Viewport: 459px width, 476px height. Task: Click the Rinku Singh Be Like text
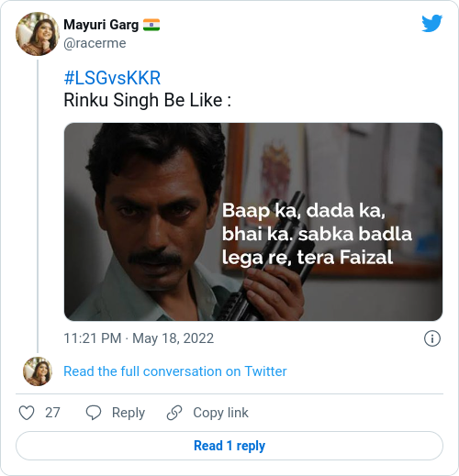pyautogui.click(x=147, y=100)
